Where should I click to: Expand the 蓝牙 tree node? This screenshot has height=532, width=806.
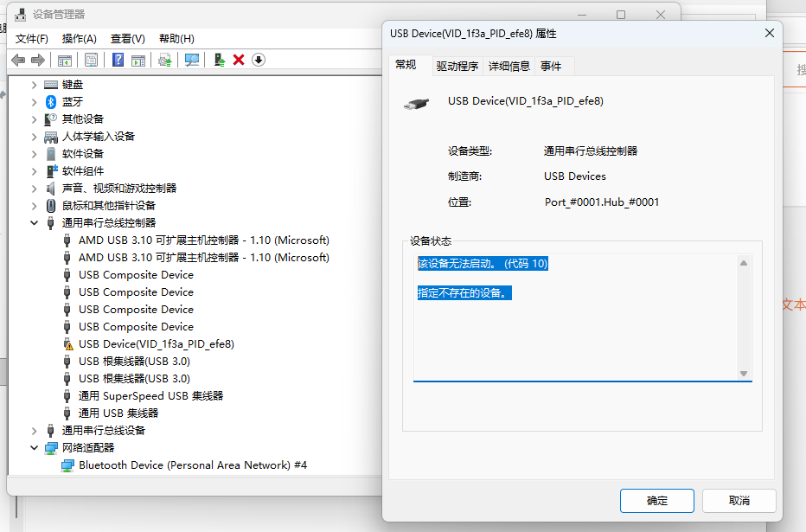35,101
